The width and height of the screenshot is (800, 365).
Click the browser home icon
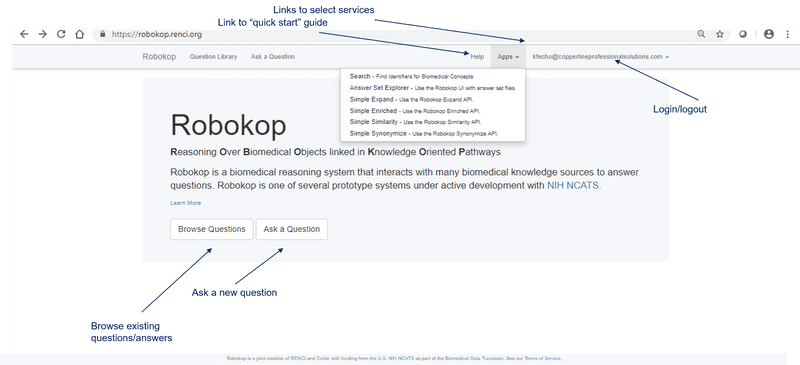pos(79,34)
